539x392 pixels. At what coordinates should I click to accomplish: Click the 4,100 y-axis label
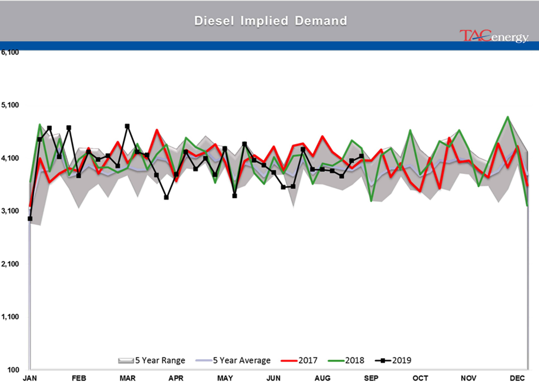[10, 158]
